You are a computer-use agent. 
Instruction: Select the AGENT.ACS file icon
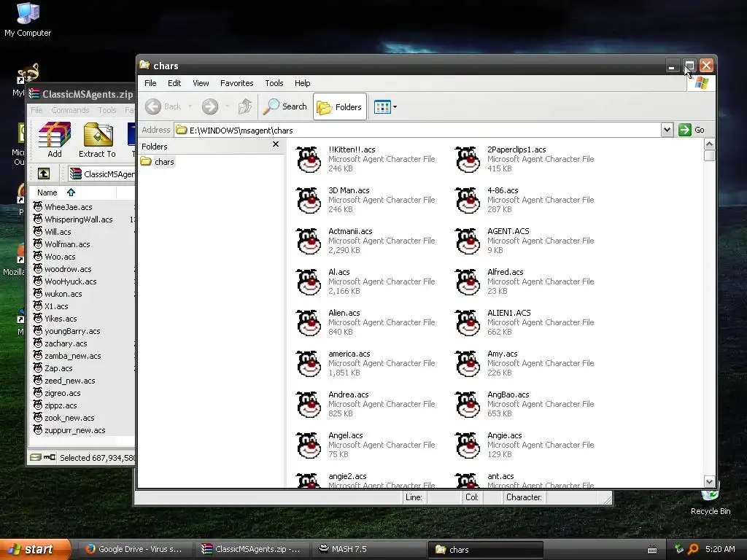[x=468, y=241]
